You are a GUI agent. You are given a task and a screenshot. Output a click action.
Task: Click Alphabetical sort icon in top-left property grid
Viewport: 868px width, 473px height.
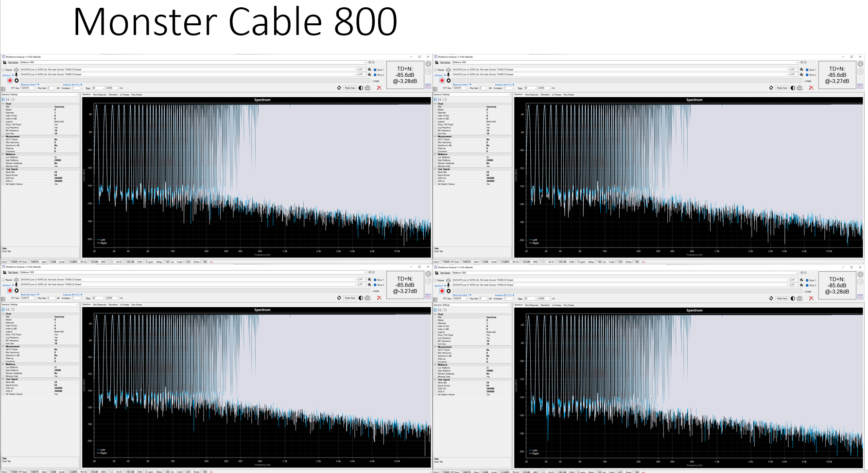click(x=7, y=100)
